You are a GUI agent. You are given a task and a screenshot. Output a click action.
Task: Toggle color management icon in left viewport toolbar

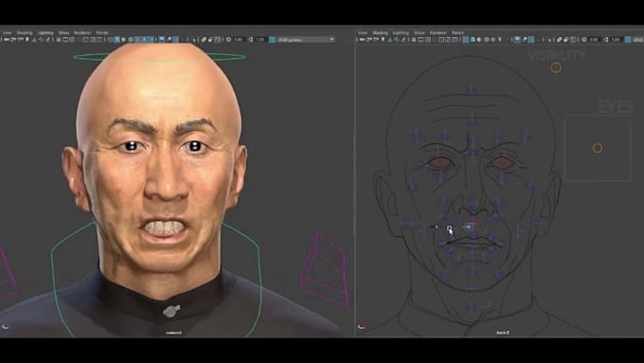(273, 40)
